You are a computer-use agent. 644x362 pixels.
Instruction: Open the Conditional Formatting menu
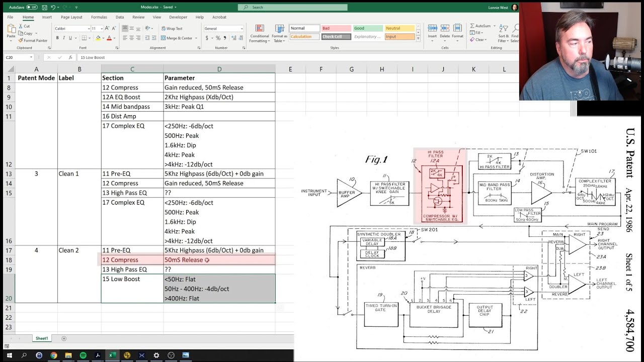tap(260, 33)
